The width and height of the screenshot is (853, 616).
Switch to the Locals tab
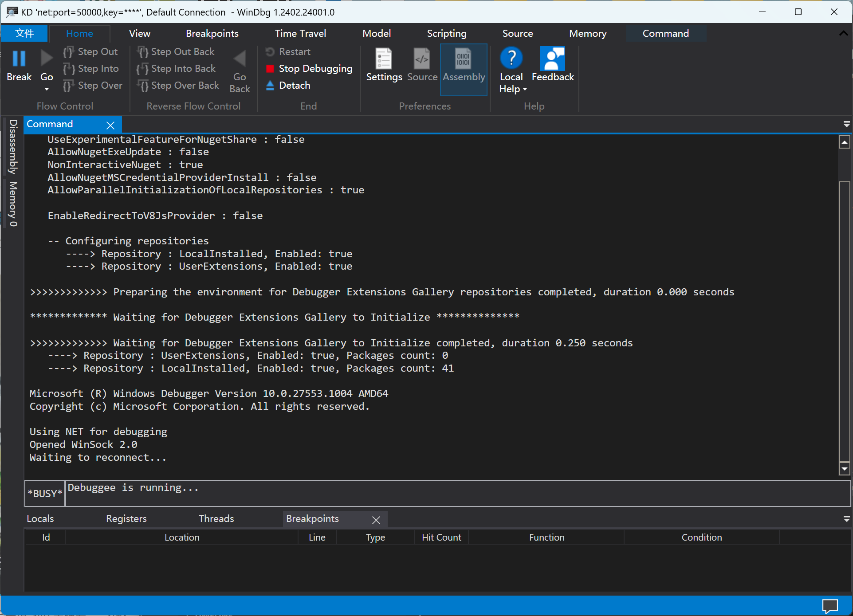tap(40, 518)
